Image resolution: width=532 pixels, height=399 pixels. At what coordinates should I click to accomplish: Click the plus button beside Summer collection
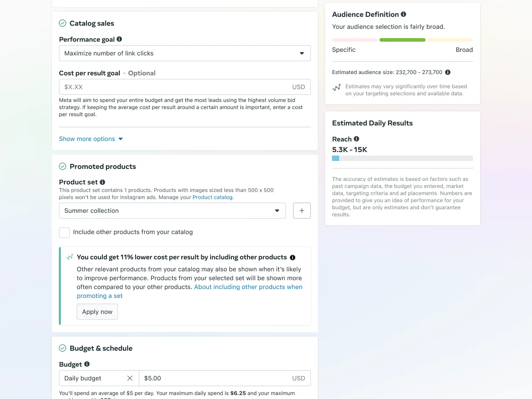tap(302, 211)
